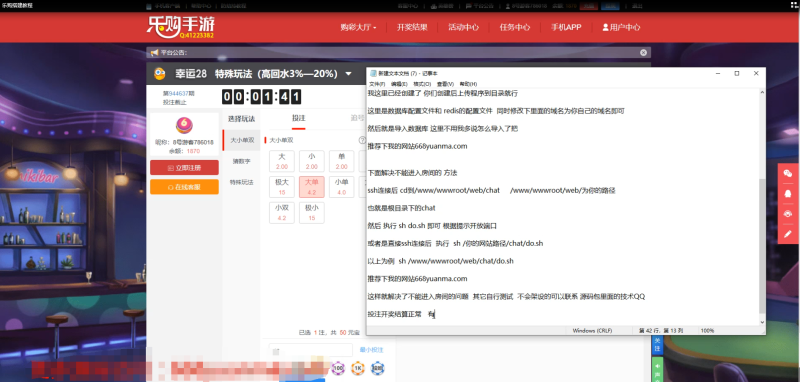Image resolution: width=800 pixels, height=382 pixels.
Task: Click the bet amount input field
Action: point(311,350)
